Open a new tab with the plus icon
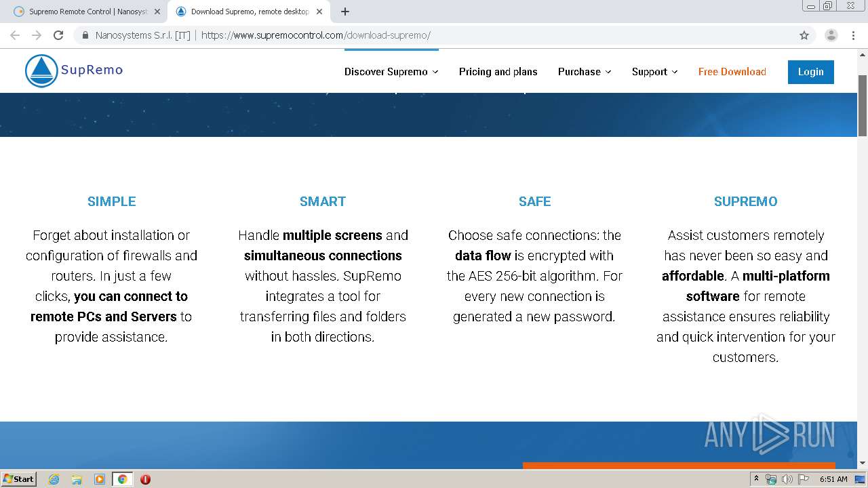 point(345,12)
